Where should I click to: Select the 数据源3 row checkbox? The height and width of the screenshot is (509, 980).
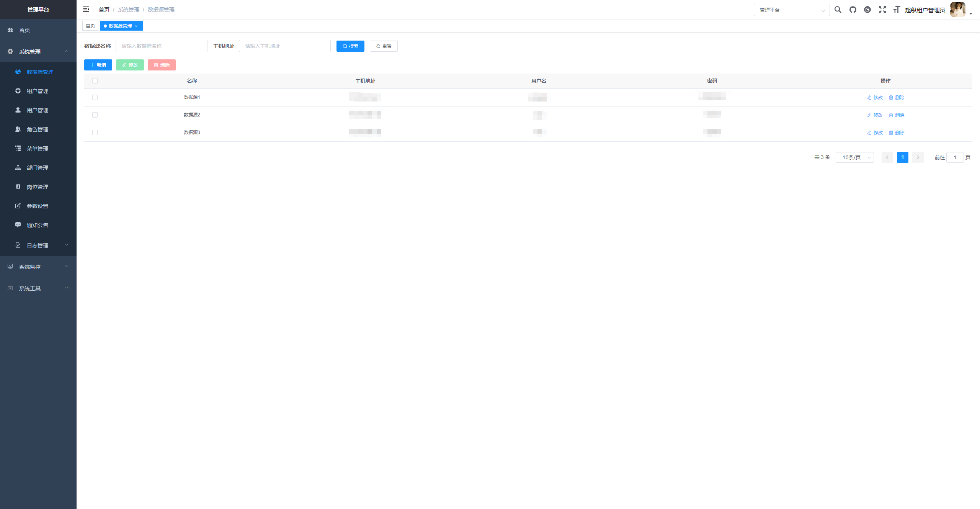95,133
